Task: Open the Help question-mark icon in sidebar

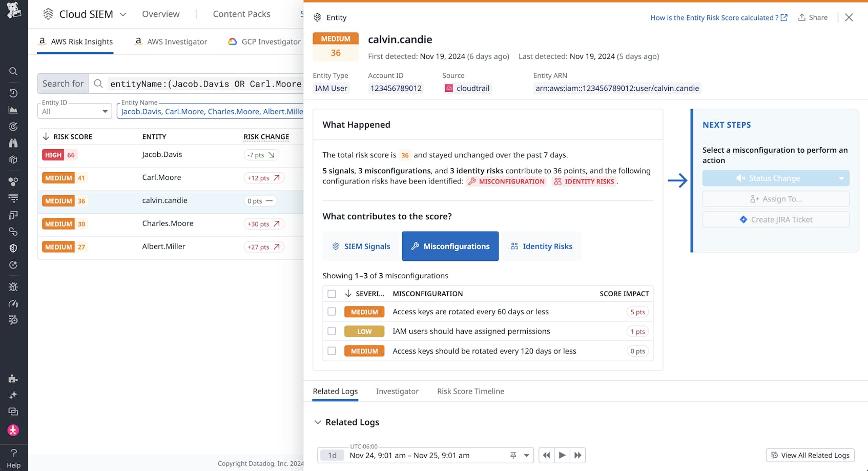Action: (x=13, y=453)
